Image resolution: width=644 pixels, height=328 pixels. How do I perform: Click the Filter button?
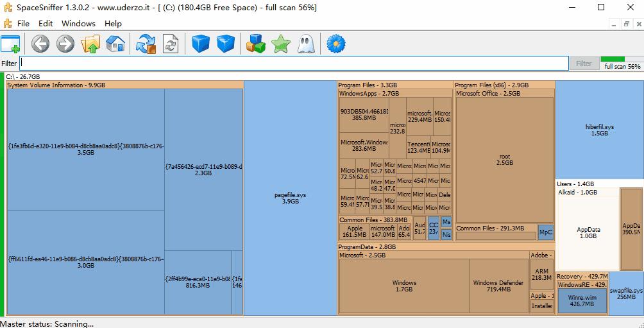pos(584,64)
